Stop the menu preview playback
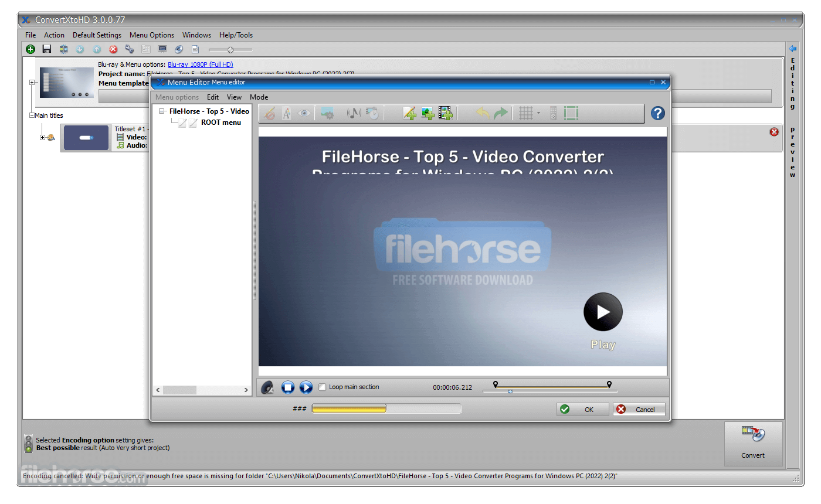This screenshot has width=821, height=504. (287, 387)
